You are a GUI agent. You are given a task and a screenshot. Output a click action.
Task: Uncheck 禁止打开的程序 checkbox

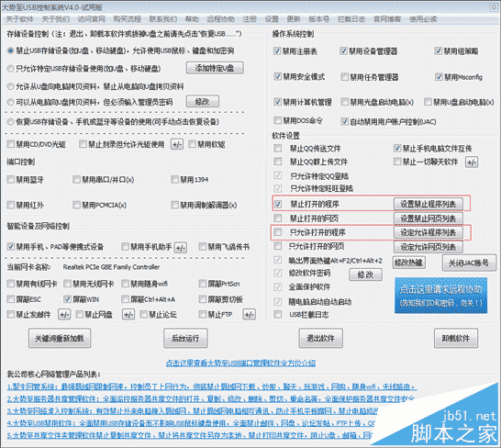pyautogui.click(x=278, y=204)
